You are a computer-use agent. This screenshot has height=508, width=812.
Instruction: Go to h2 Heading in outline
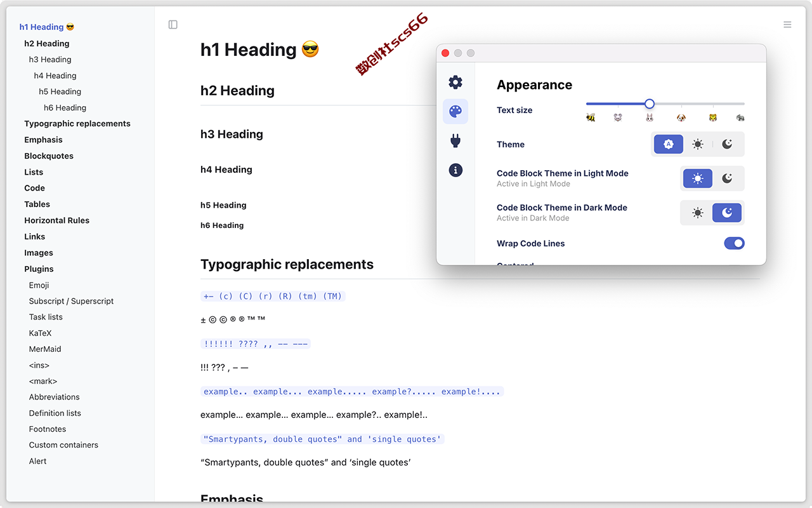(47, 44)
